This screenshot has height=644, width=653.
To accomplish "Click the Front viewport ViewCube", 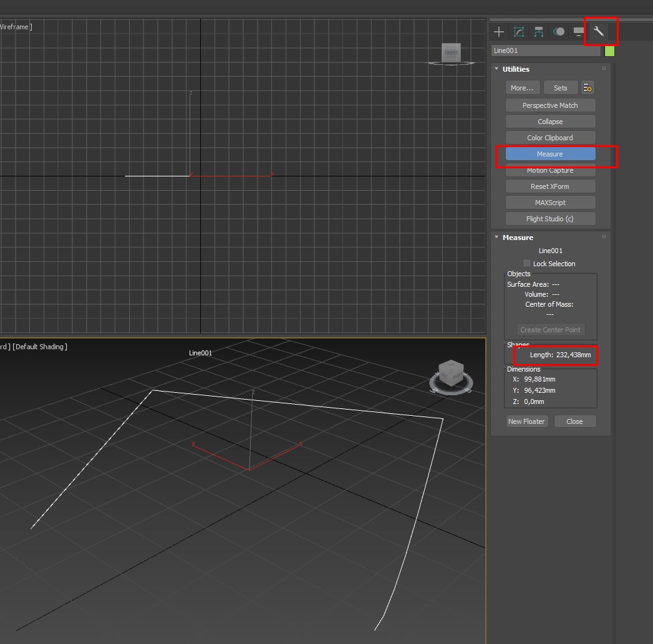I will tap(451, 53).
